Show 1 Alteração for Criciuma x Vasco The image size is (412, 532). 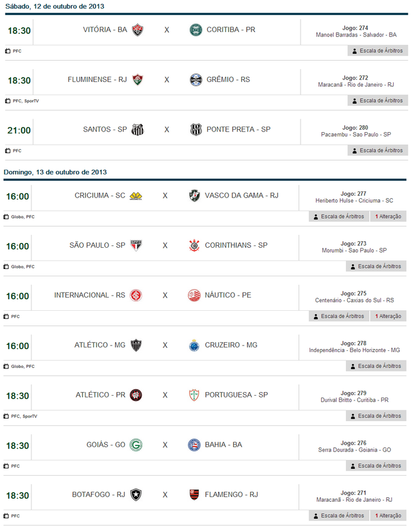pos(388,216)
